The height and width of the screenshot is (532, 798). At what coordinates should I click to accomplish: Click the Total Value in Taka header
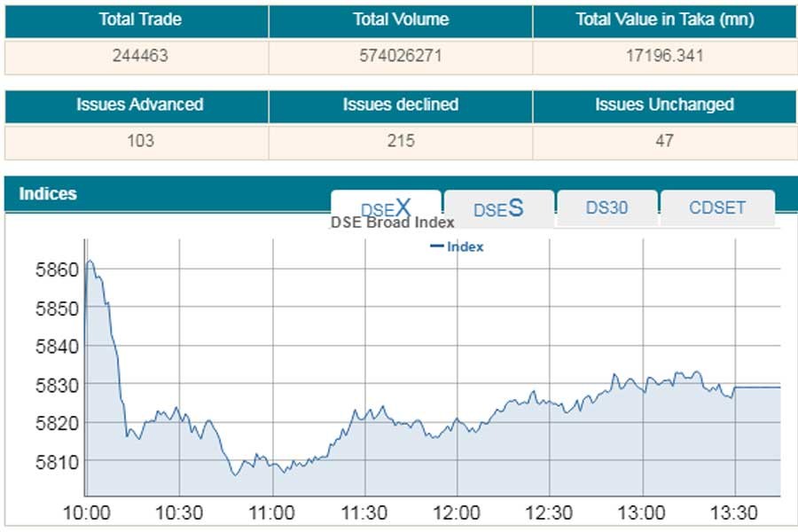pyautogui.click(x=664, y=20)
